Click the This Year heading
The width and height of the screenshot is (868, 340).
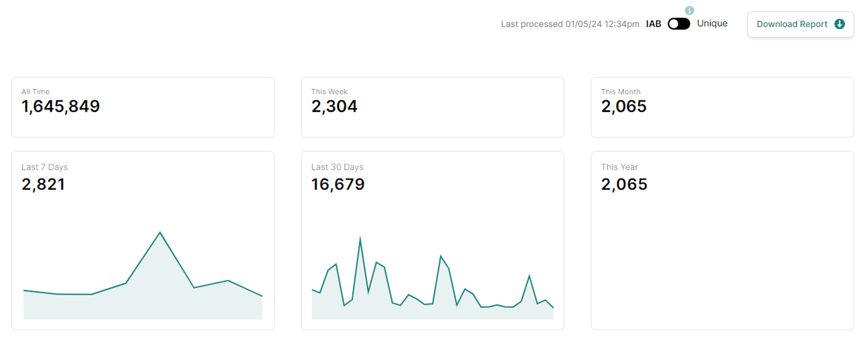[619, 167]
